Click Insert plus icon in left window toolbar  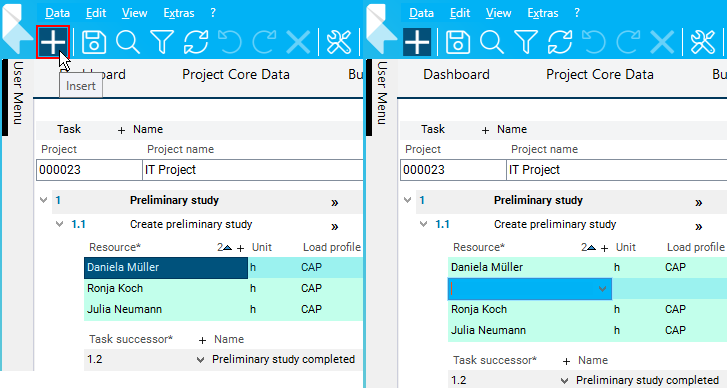coord(53,42)
